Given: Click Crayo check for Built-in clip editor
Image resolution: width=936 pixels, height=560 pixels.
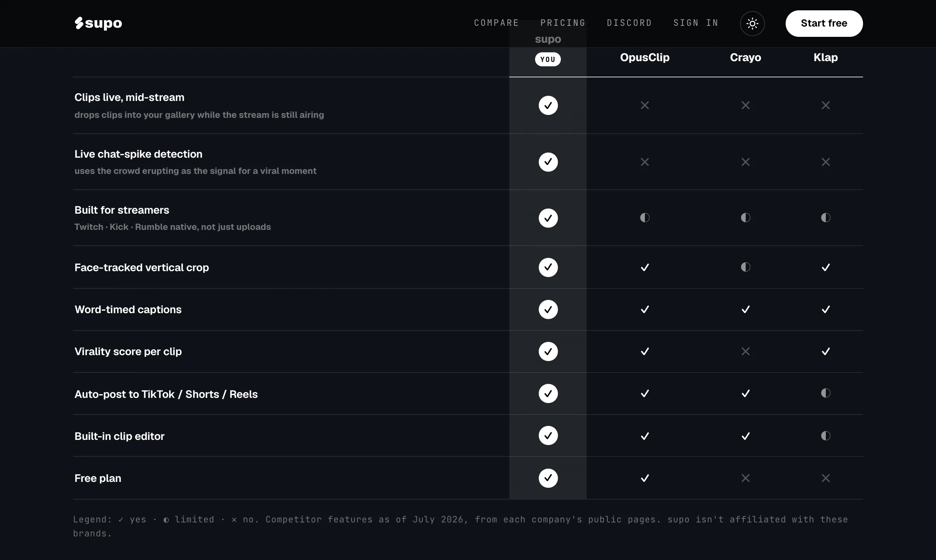Looking at the screenshot, I should coord(745,436).
